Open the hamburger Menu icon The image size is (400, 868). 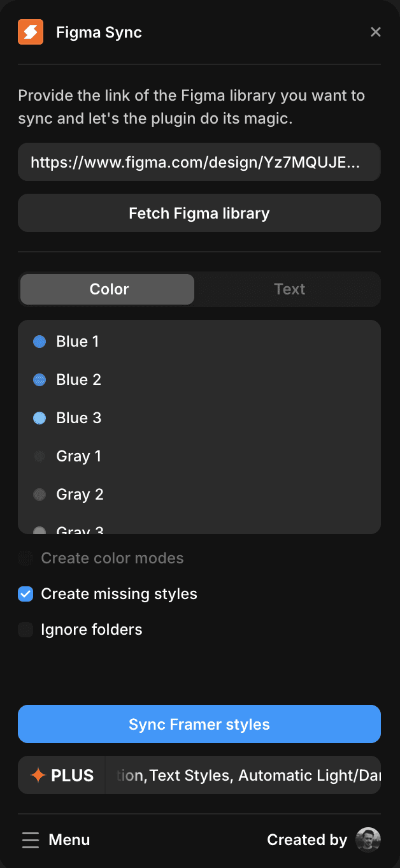tap(31, 840)
